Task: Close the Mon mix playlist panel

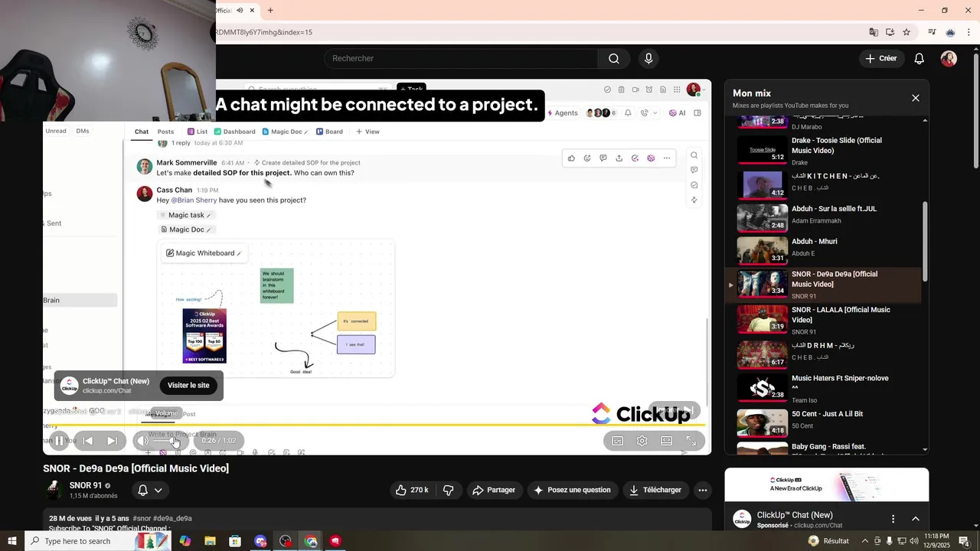Action: 915,98
